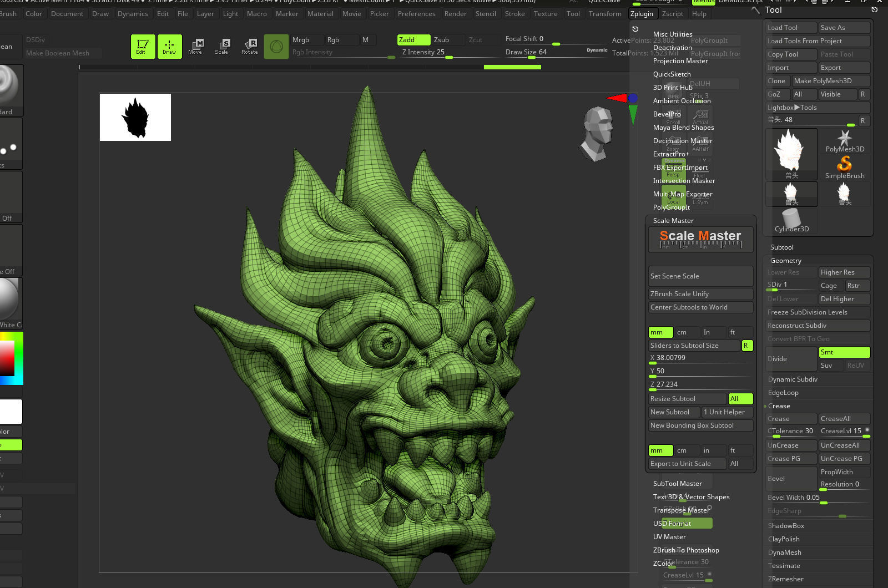
Task: Click the Divide button
Action: [791, 359]
